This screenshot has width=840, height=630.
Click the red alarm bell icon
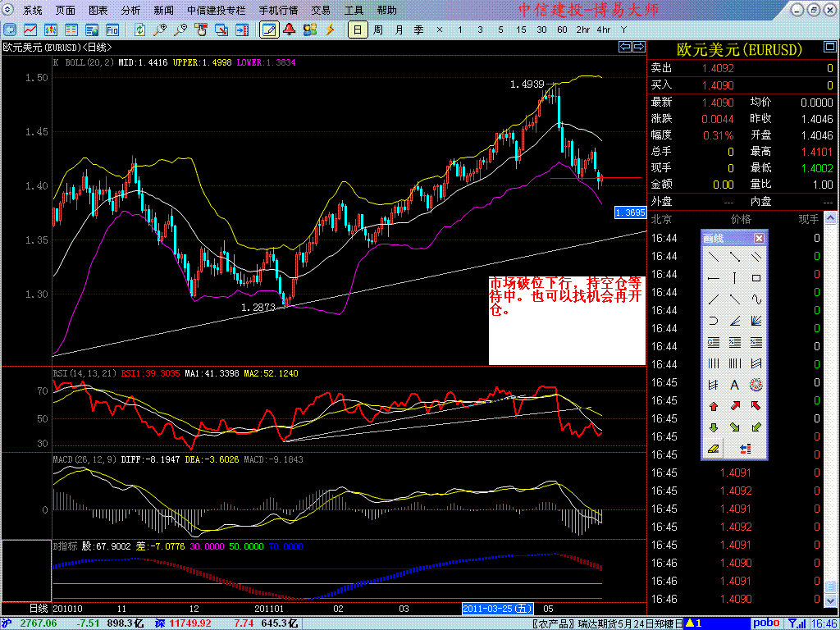(290, 30)
